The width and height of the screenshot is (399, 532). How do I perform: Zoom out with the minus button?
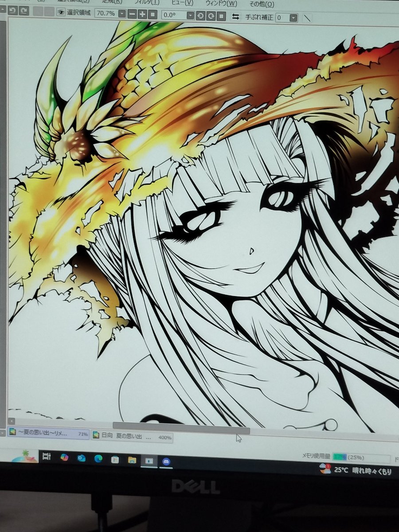pos(132,14)
